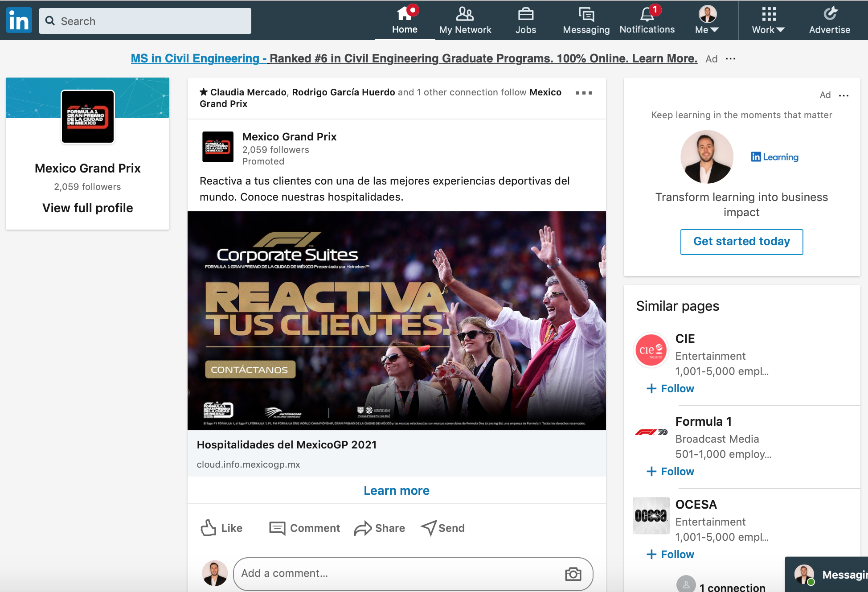Click Learn more under the post
868x592 pixels.
[x=397, y=490]
